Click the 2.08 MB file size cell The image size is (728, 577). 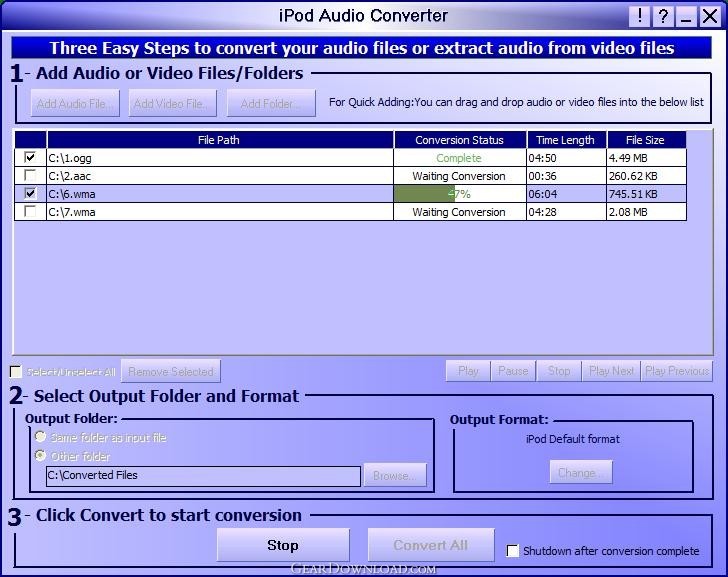(646, 212)
